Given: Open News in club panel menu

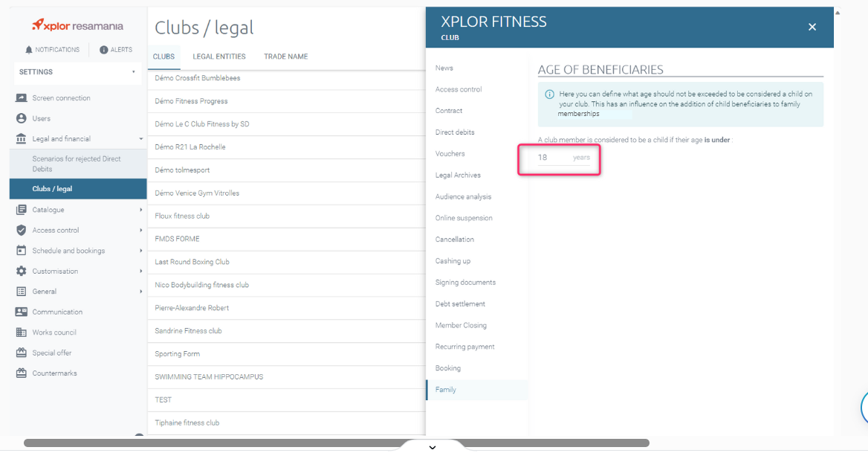Looking at the screenshot, I should click(444, 68).
